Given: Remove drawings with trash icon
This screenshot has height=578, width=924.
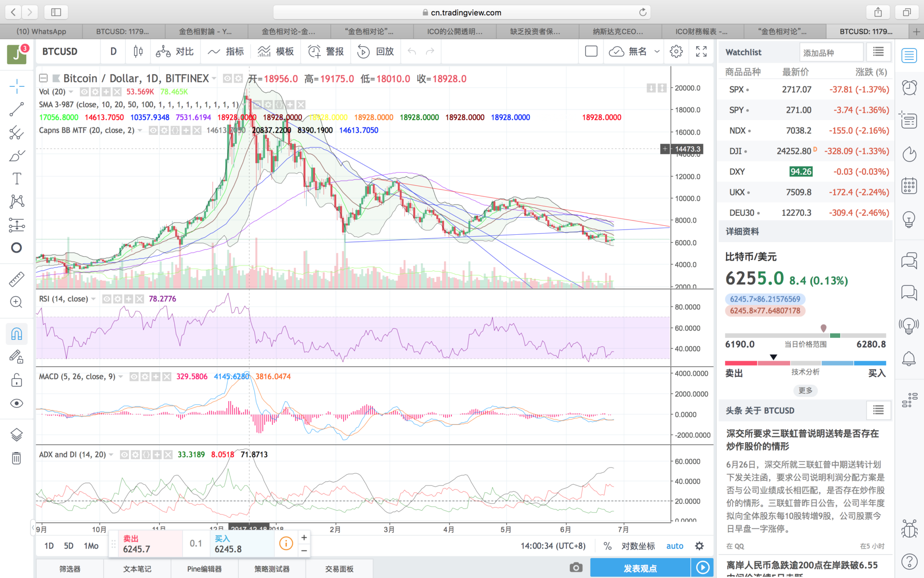Looking at the screenshot, I should pyautogui.click(x=17, y=458).
